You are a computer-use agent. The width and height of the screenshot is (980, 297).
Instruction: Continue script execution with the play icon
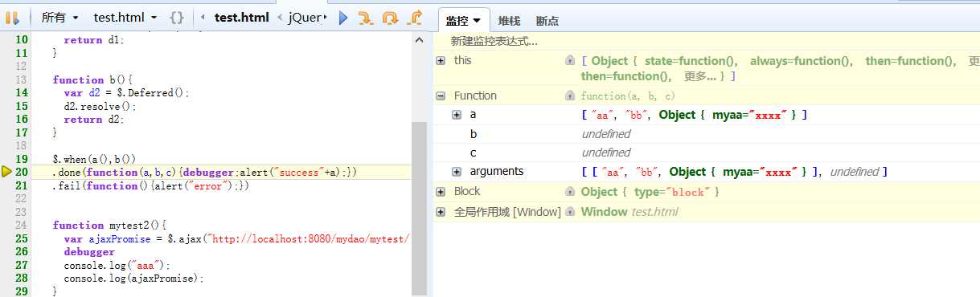tap(343, 17)
